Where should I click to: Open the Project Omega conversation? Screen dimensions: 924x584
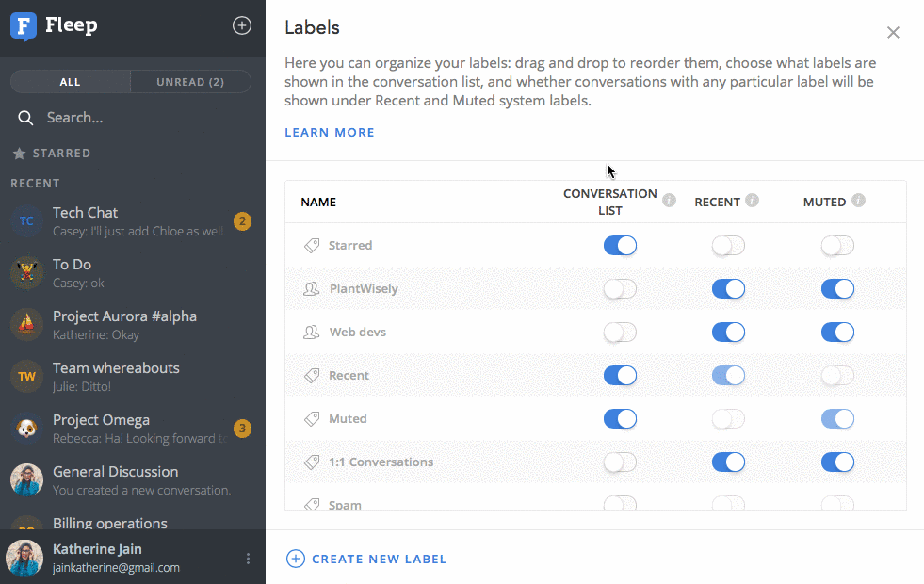133,429
